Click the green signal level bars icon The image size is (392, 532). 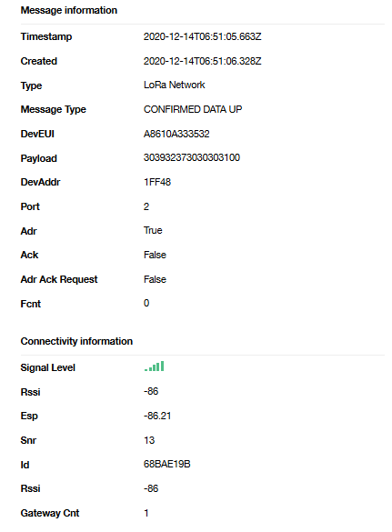coord(154,366)
